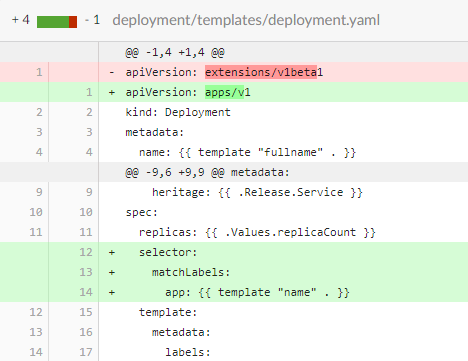The image size is (468, 361).
Task: Click the heritage: .Release.Service line
Action: tap(257, 192)
